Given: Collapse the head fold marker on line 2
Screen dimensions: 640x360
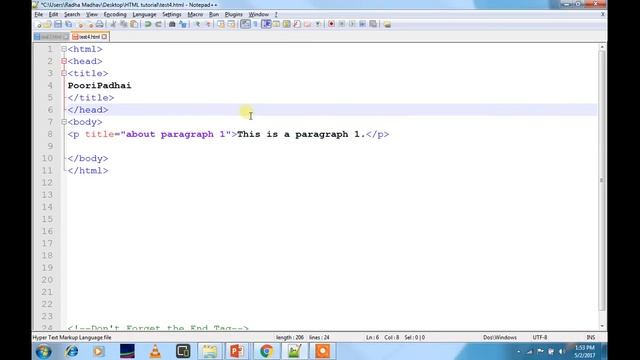Looking at the screenshot, I should coord(64,61).
